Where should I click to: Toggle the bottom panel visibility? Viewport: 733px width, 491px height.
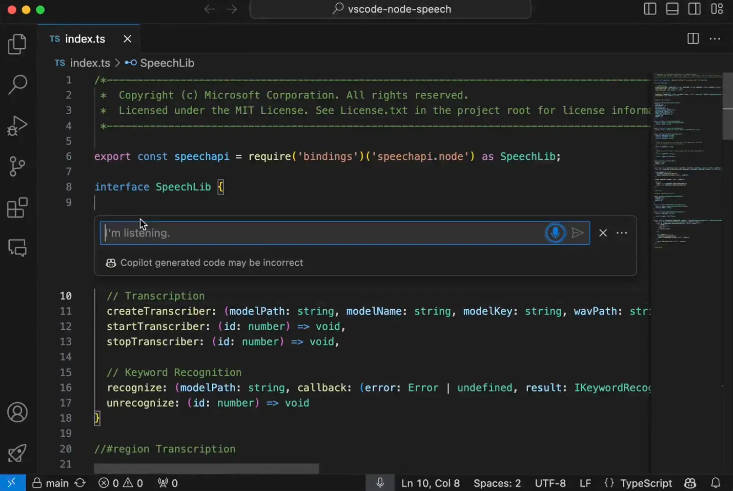[x=672, y=9]
